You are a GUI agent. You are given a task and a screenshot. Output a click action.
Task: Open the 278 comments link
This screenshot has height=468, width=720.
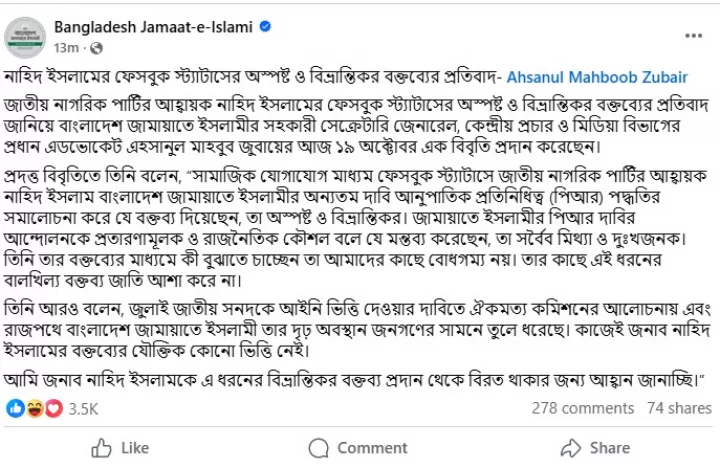[x=582, y=408]
